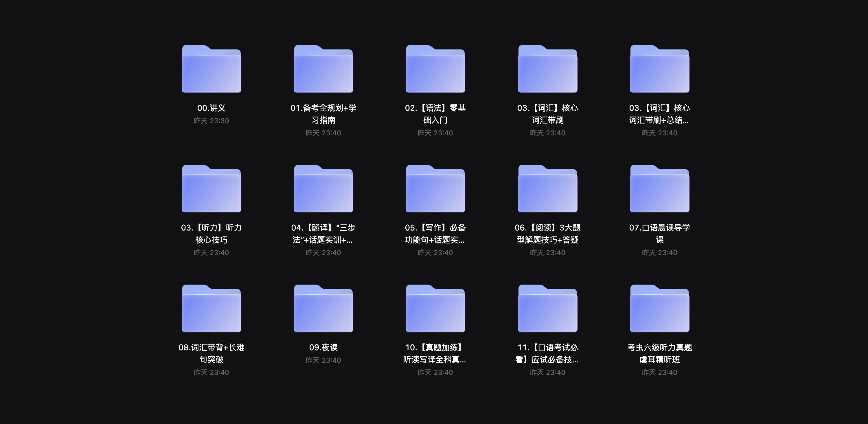Click the name 07.口语晨读导学课
The image size is (868, 424).
coord(659,234)
